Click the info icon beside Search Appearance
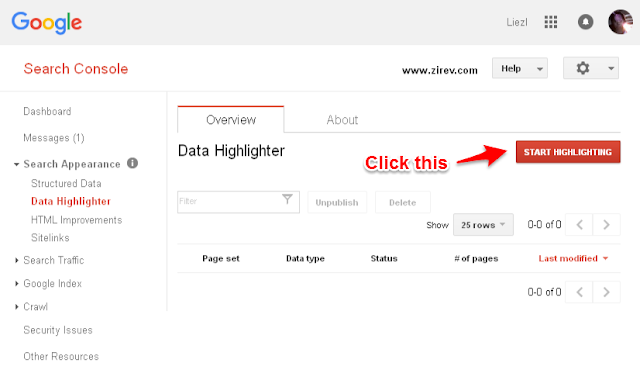 pyautogui.click(x=132, y=163)
